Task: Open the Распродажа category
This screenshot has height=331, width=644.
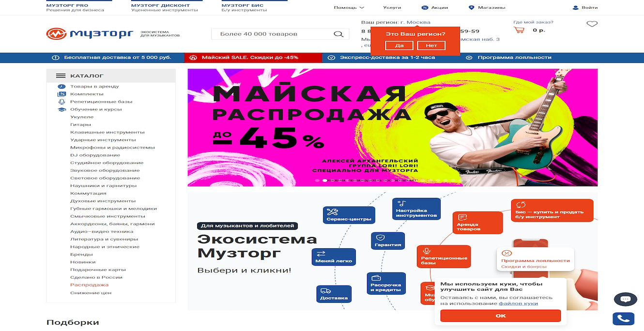Action: tap(89, 285)
